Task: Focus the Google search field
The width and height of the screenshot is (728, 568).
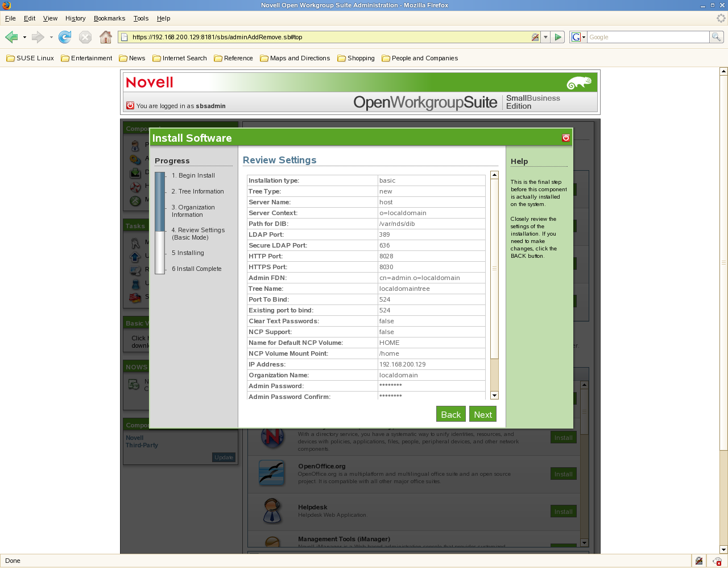Action: [x=648, y=37]
